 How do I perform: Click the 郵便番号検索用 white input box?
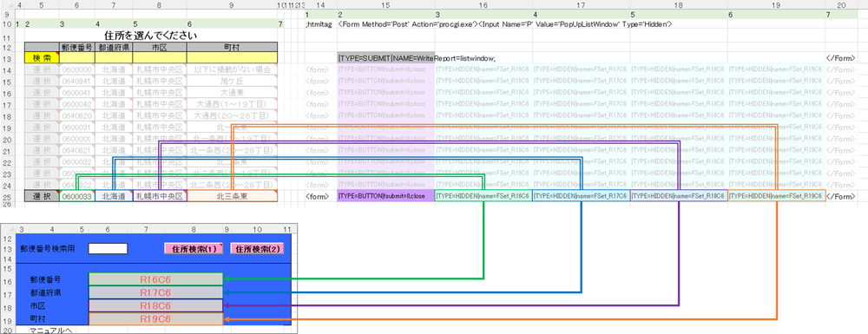coord(108,249)
